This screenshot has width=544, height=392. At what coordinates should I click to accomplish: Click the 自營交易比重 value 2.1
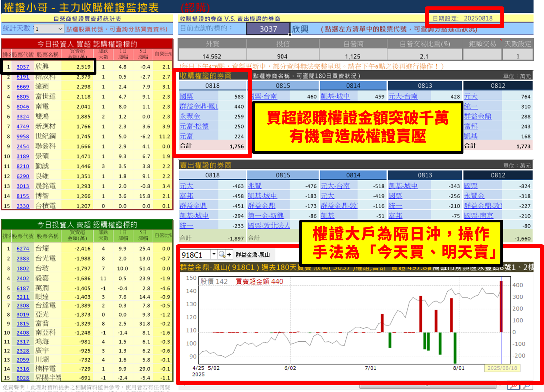point(424,56)
